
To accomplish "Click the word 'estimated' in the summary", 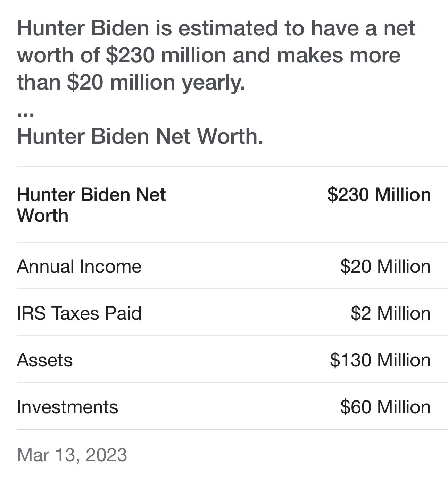I will pyautogui.click(x=228, y=28).
